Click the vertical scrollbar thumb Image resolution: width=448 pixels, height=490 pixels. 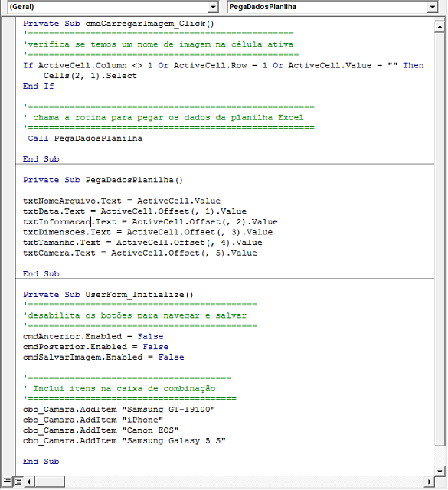[440, 239]
